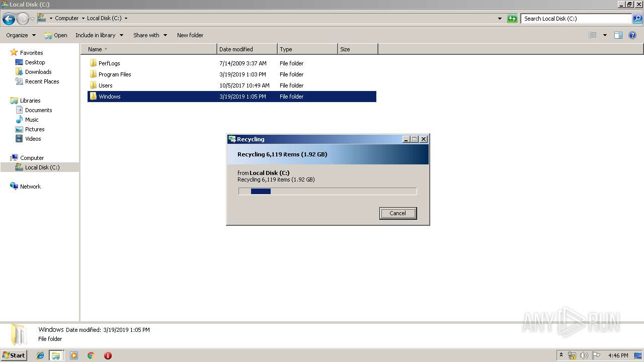Click the Back navigation arrow
Image resolution: width=644 pixels, height=362 pixels.
click(x=9, y=19)
